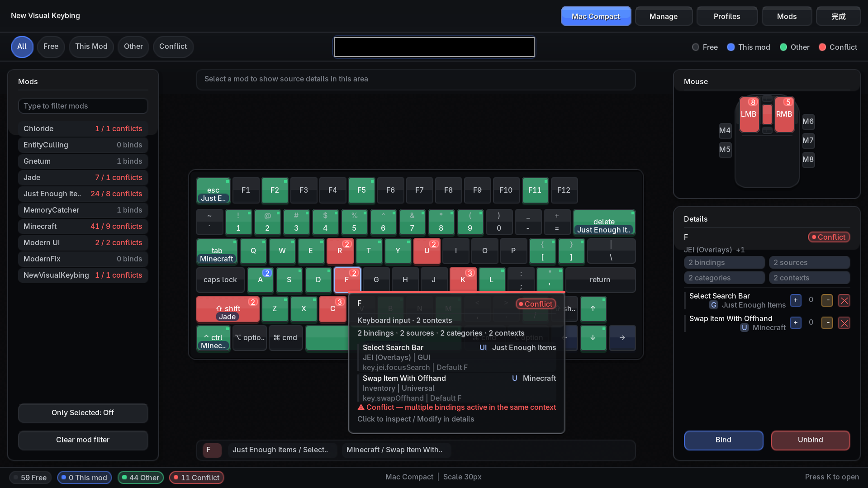
Task: Select the delete key on the keyboard
Action: coord(604,222)
